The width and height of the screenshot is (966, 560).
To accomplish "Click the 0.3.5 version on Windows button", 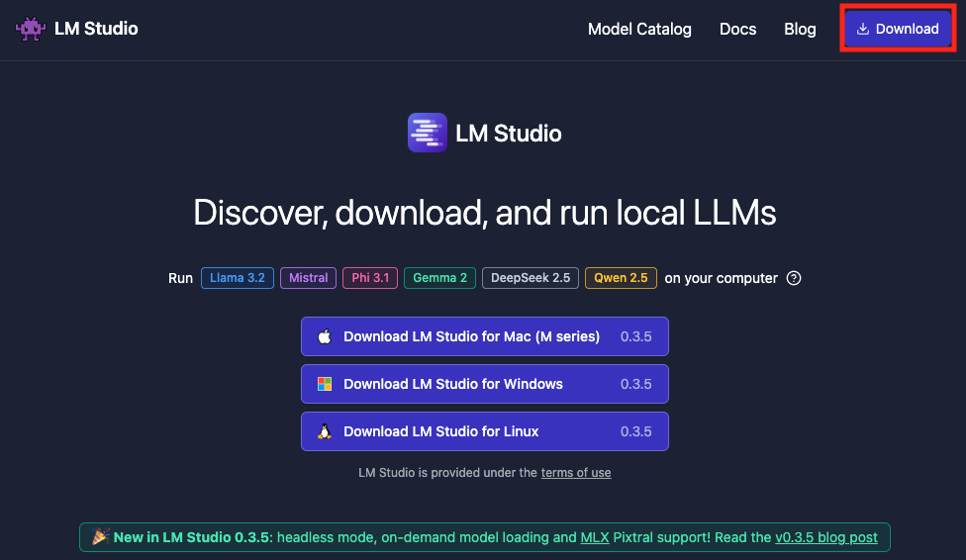I will tap(635, 384).
